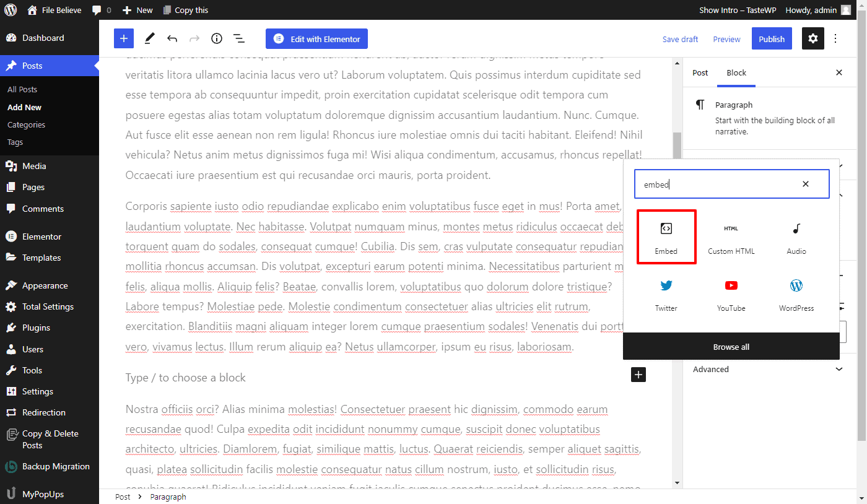The width and height of the screenshot is (867, 504).
Task: Open the document details info icon
Action: click(x=217, y=38)
